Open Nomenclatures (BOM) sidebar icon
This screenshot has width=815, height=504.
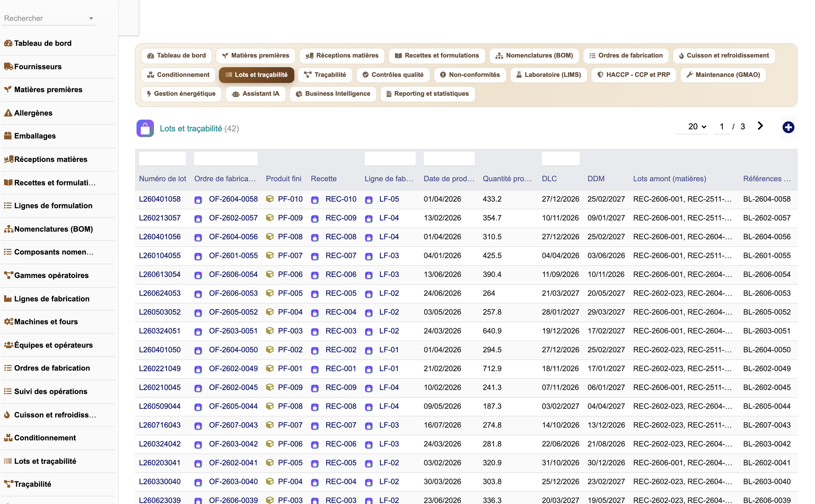tap(8, 229)
